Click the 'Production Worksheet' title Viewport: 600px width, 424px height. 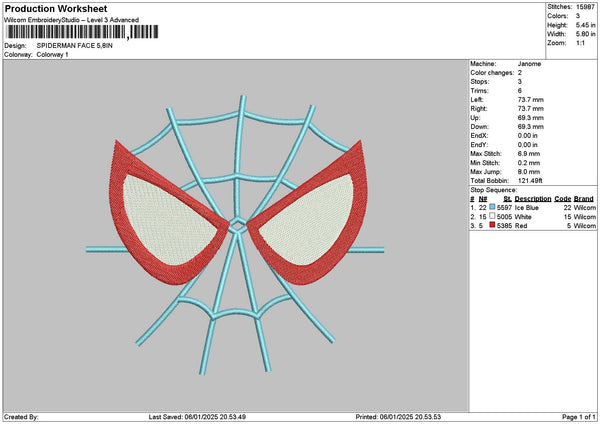point(56,8)
